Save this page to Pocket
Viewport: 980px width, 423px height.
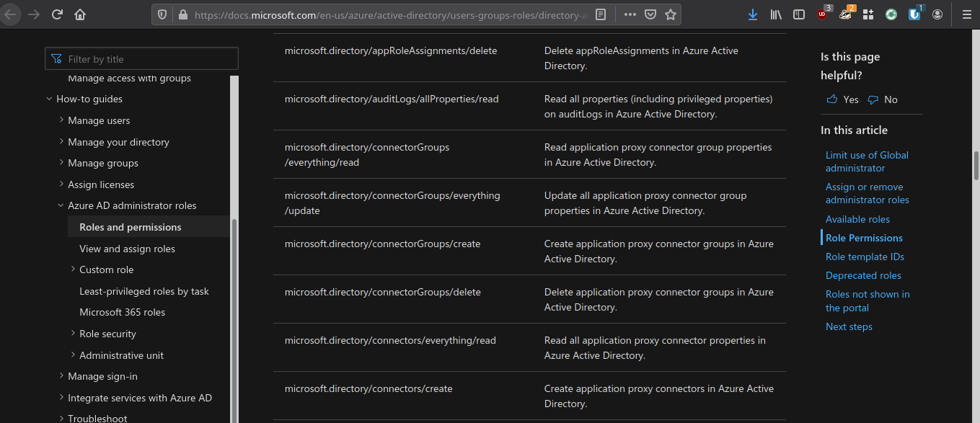[650, 14]
